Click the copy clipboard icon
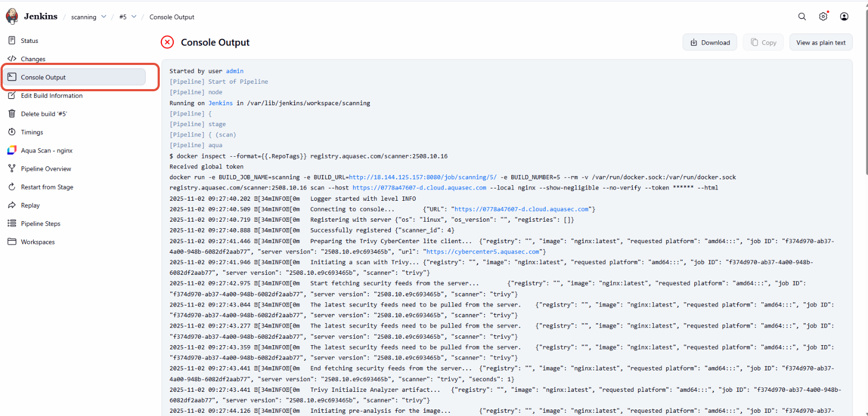This screenshot has height=416, width=868. pos(754,42)
